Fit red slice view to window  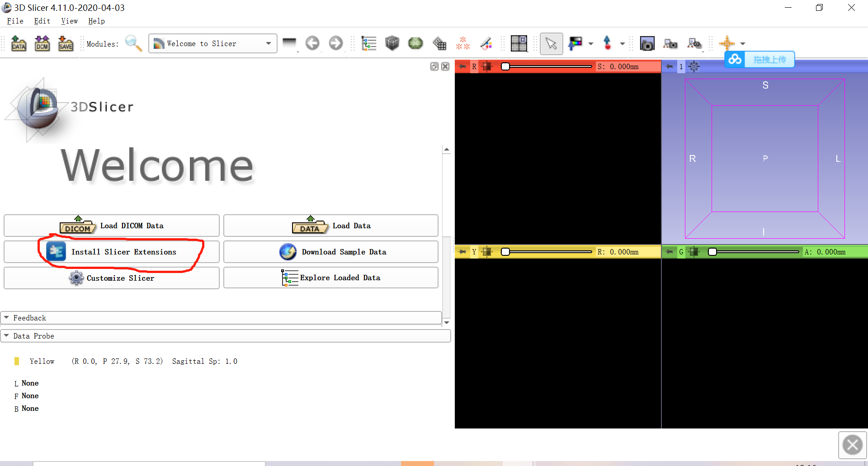pos(486,66)
